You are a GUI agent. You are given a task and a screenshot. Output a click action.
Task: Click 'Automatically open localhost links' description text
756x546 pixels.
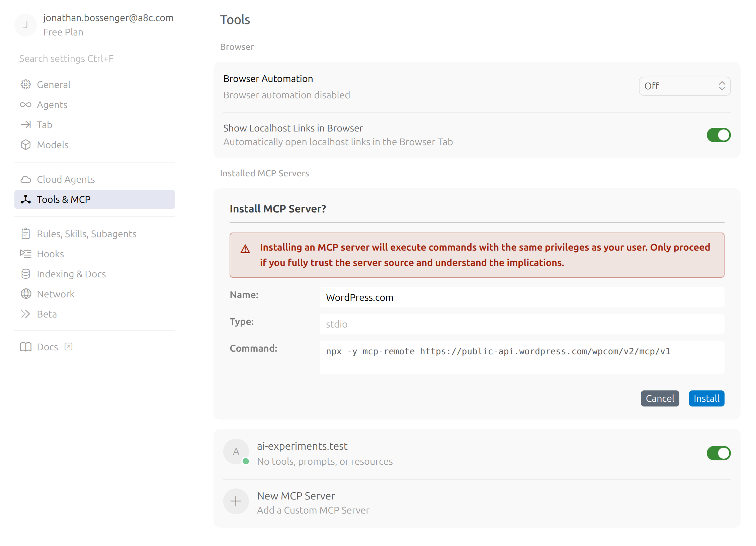pyautogui.click(x=338, y=142)
